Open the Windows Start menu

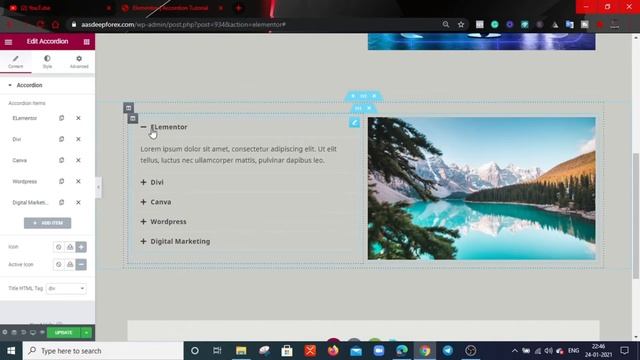point(11,351)
